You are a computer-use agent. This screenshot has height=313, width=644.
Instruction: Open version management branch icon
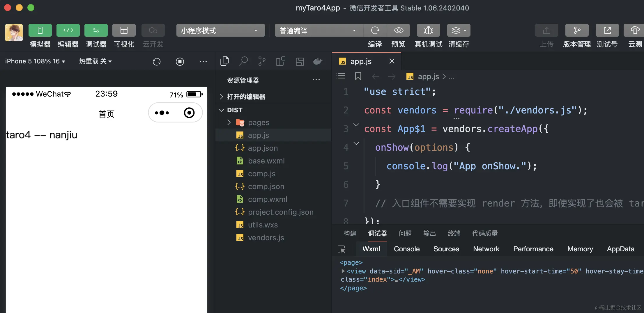coord(577,30)
